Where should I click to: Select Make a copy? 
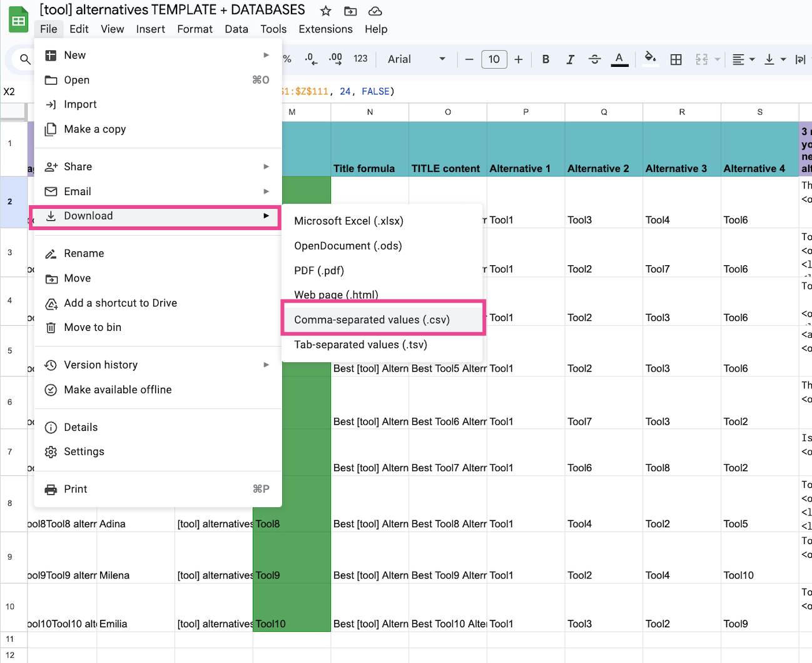(x=158, y=129)
